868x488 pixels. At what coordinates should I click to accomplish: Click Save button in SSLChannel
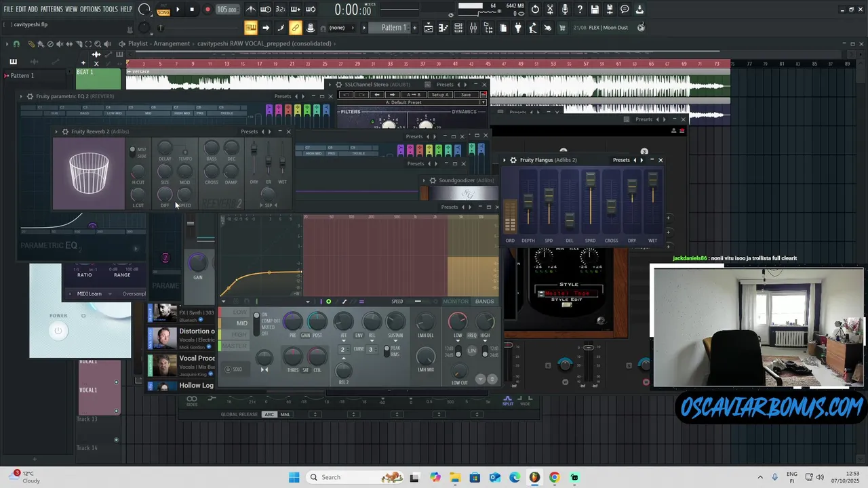coord(465,95)
